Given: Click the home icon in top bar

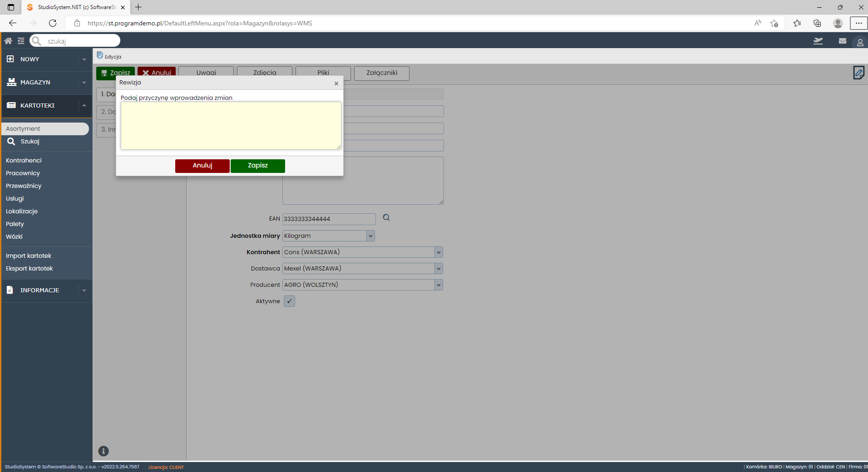Looking at the screenshot, I should click(8, 41).
